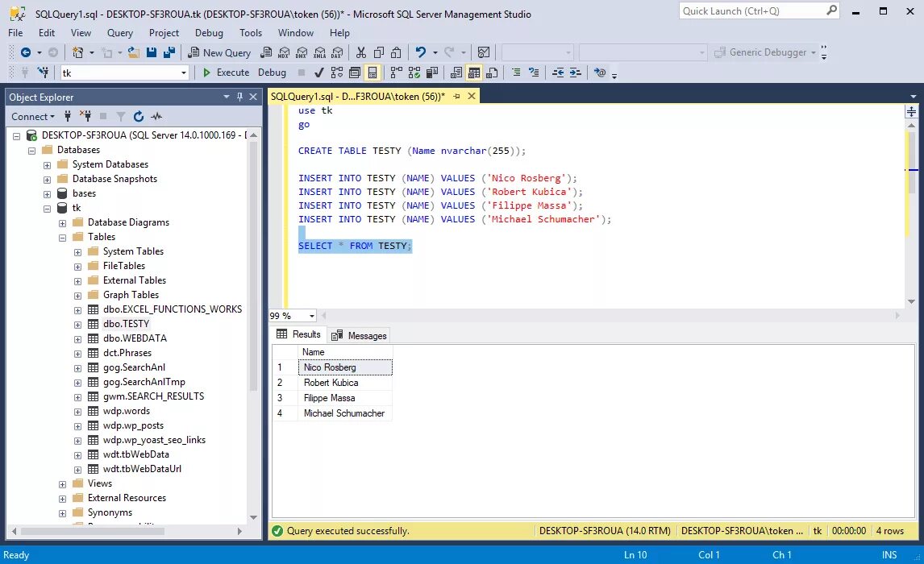
Task: Switch to the Messages tab
Action: (360, 335)
